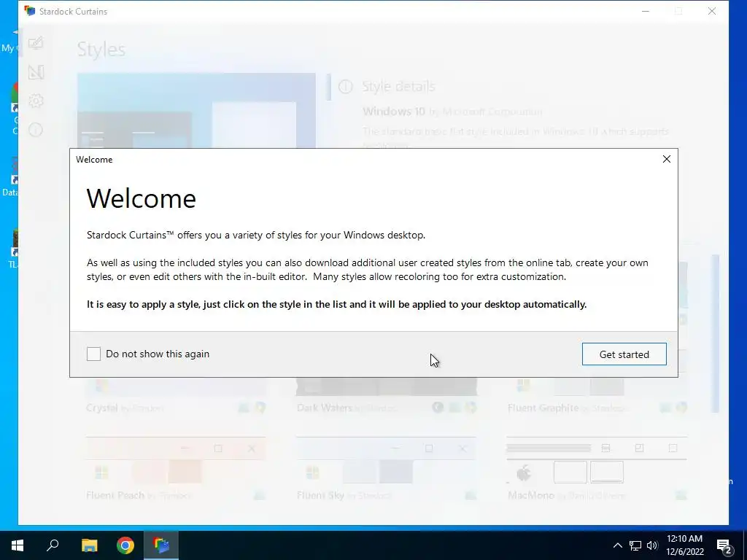Select the Fluent Graphite style

597,395
